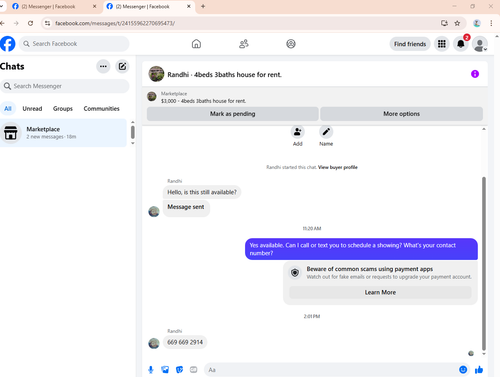Screen dimensions: 500x377
Task: Click the Name edit pencil icon
Action: (x=326, y=132)
